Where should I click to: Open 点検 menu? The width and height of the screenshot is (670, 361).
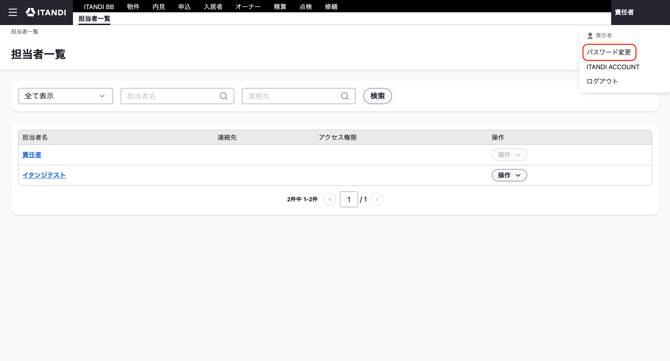pyautogui.click(x=306, y=6)
